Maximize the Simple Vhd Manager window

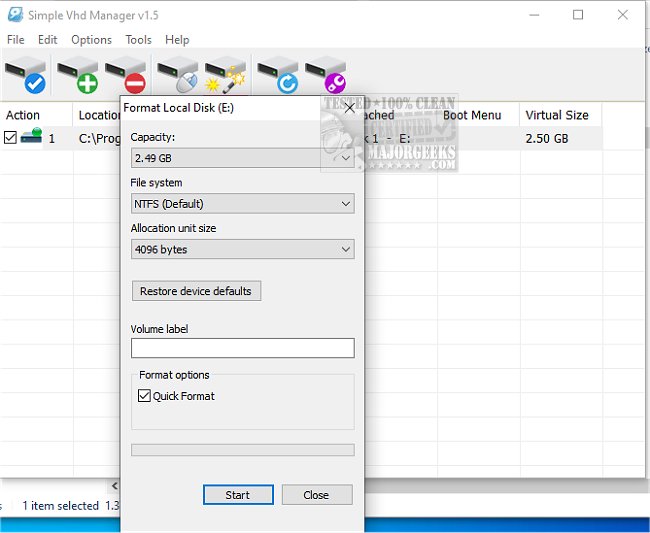point(578,15)
